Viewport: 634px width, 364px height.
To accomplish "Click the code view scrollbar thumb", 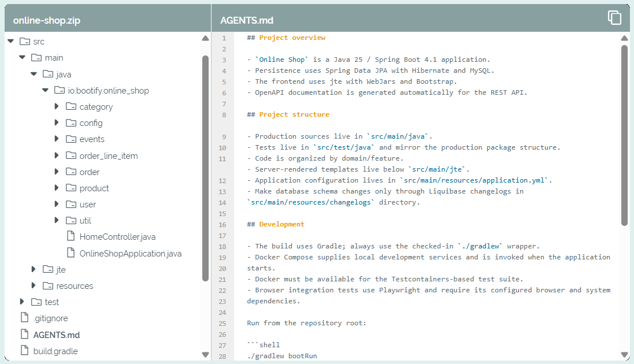I will pyautogui.click(x=624, y=135).
